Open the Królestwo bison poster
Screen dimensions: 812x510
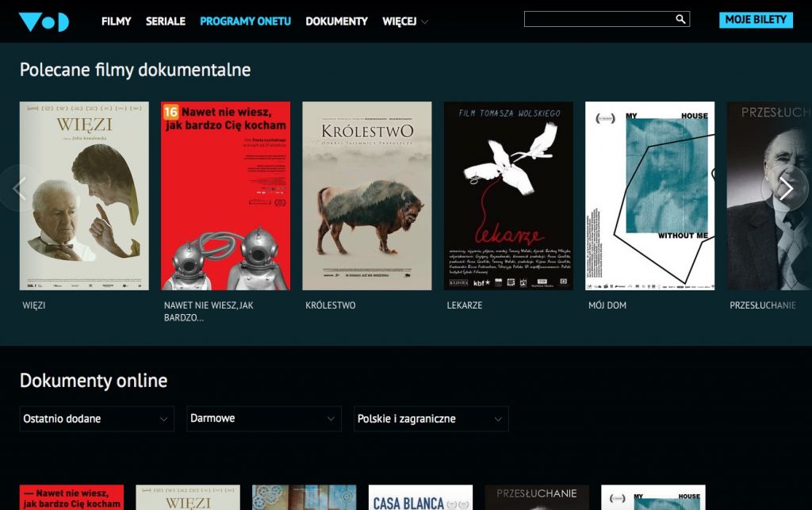coord(367,196)
